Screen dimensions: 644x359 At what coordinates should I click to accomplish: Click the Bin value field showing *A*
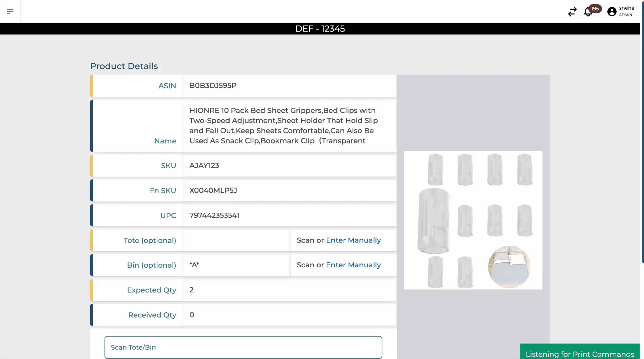click(x=236, y=265)
